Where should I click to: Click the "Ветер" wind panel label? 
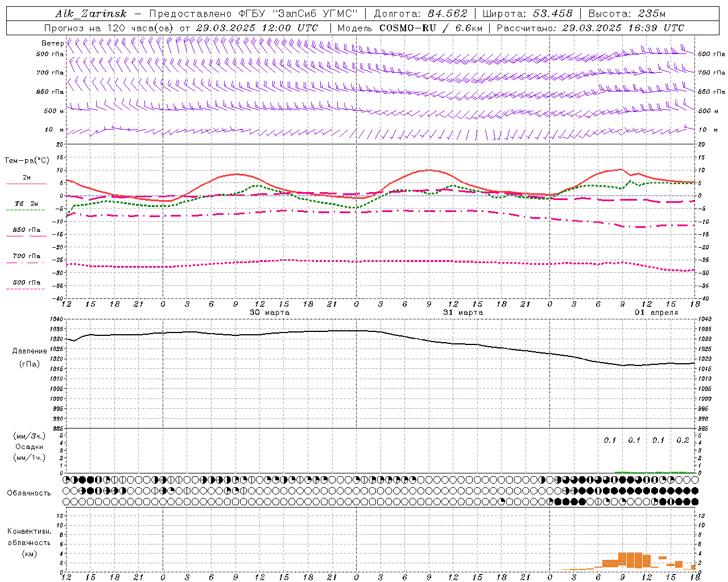pos(52,43)
